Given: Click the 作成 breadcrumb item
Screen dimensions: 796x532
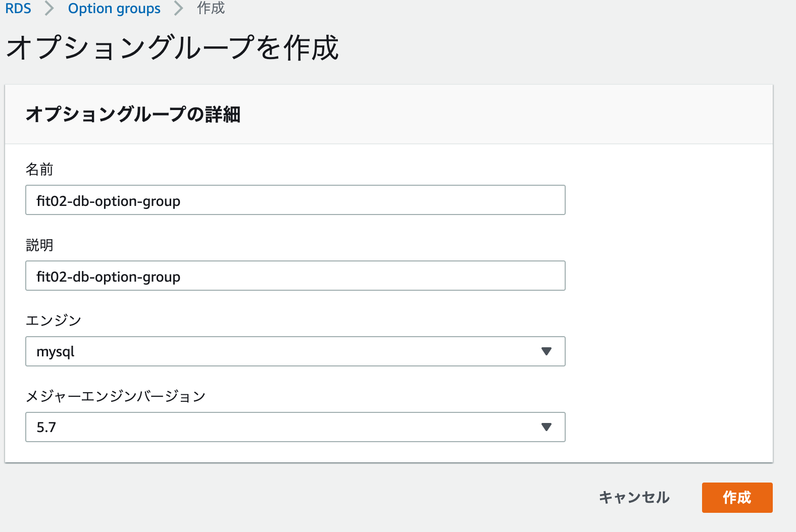Looking at the screenshot, I should (x=211, y=9).
